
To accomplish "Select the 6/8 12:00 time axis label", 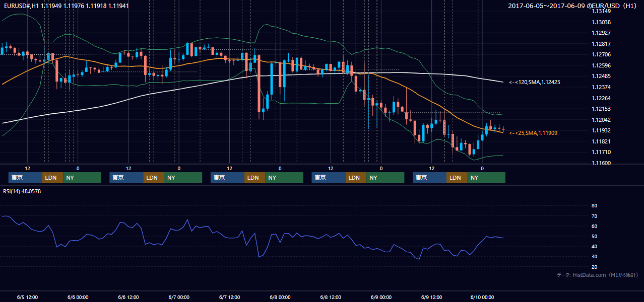I will (x=331, y=297).
